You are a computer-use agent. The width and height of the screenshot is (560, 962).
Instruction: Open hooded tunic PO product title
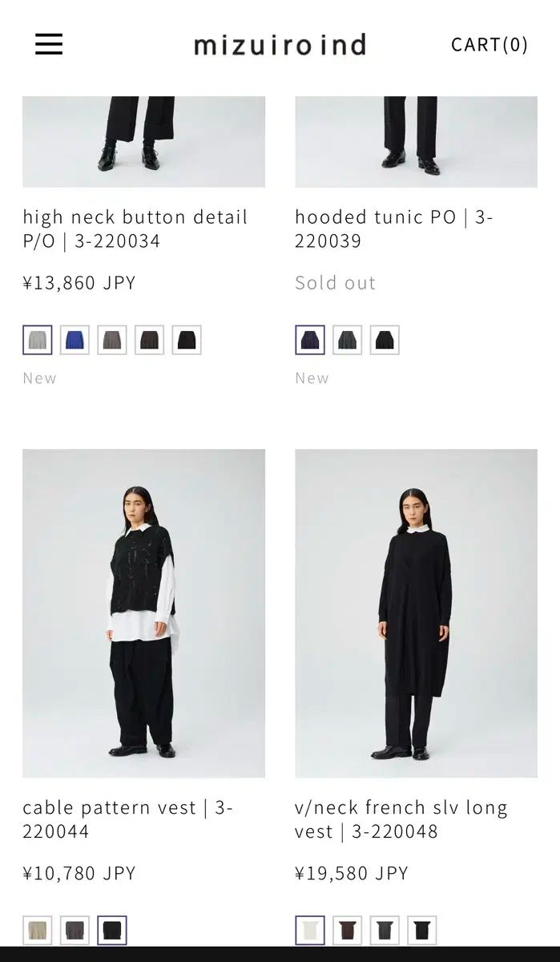pos(394,229)
